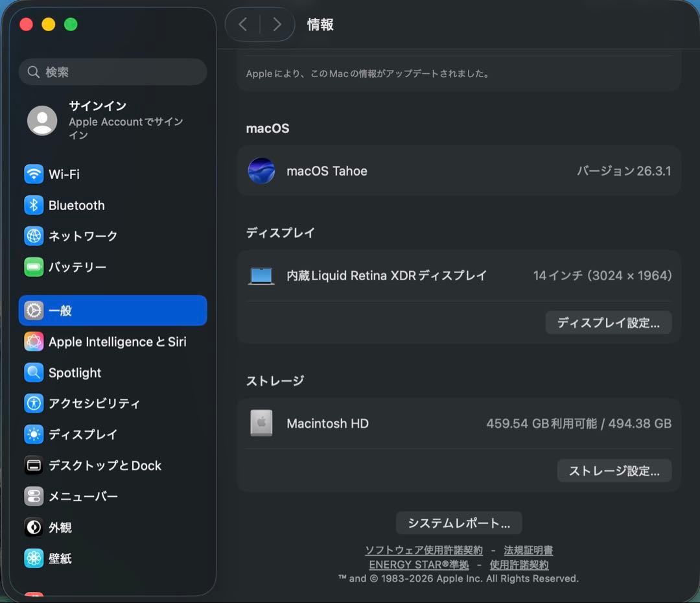Select the 一般 gear icon
Image resolution: width=700 pixels, height=603 pixels.
click(33, 311)
